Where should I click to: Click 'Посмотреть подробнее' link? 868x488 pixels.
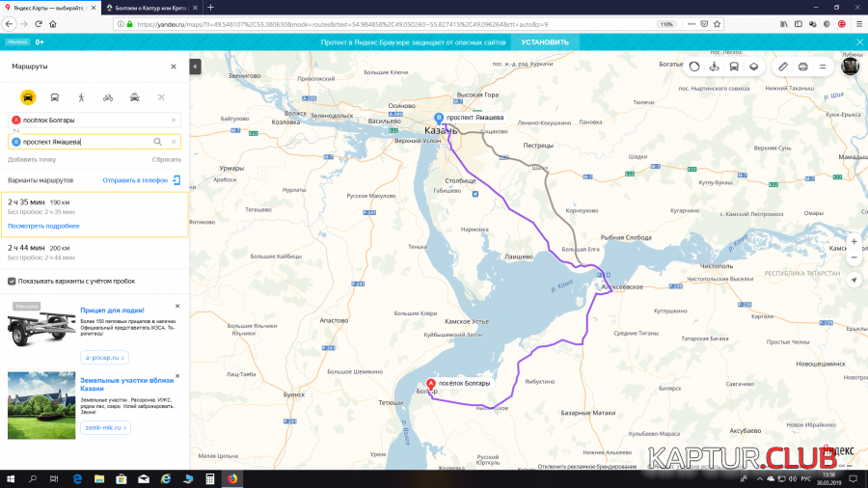(43, 226)
